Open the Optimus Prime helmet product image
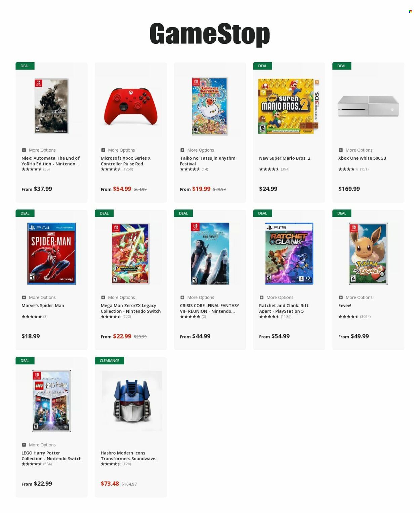The height and width of the screenshot is (513, 420). tap(131, 401)
